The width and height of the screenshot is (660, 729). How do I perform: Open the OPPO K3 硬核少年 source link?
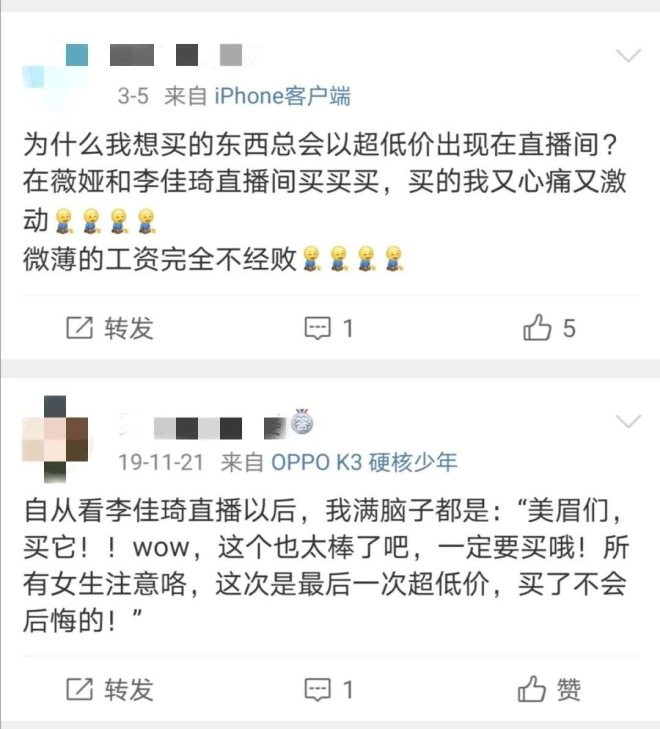(x=364, y=462)
